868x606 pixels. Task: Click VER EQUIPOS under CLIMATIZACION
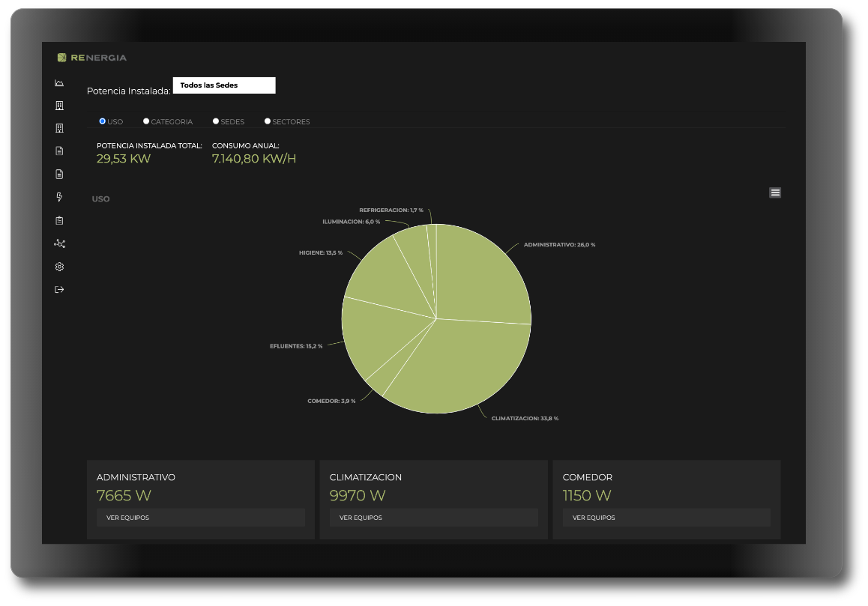pyautogui.click(x=433, y=518)
